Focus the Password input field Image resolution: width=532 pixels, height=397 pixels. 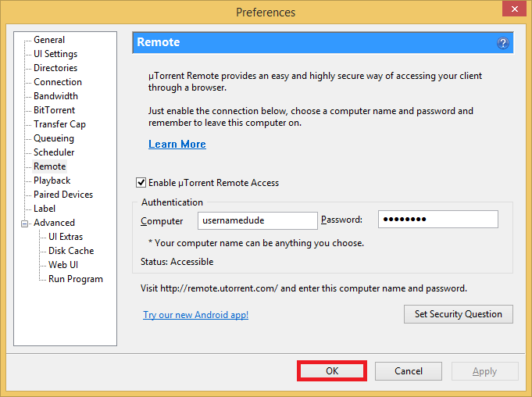[x=437, y=220]
